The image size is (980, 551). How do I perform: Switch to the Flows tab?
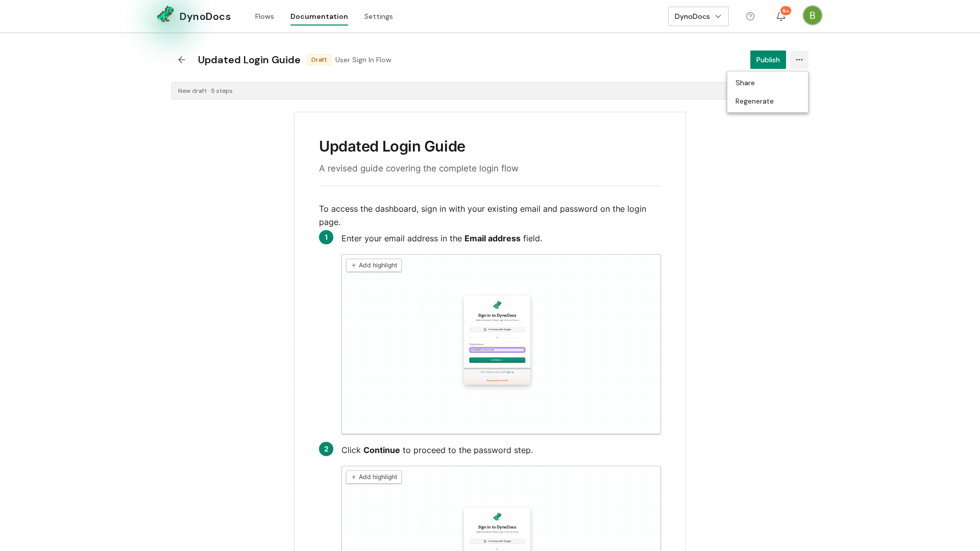coord(264,16)
